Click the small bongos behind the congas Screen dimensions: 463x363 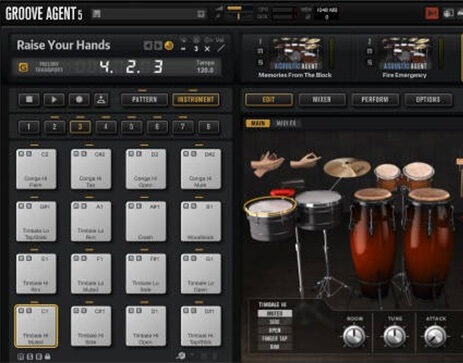click(x=404, y=176)
